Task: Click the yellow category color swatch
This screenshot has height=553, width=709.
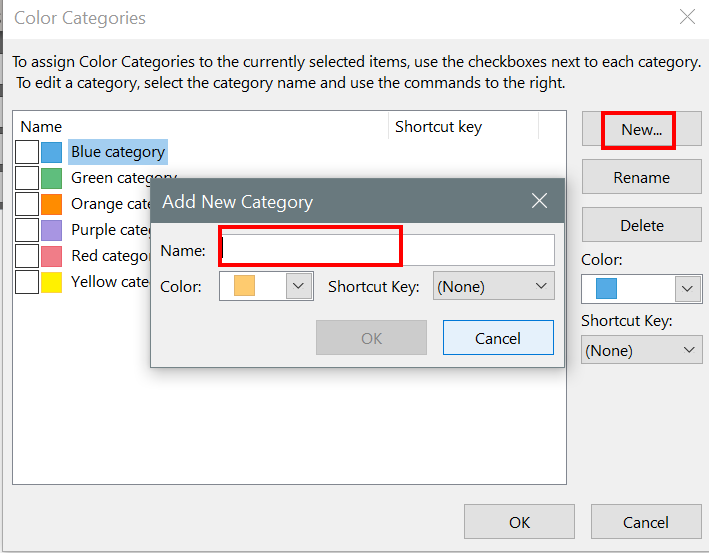Action: [x=51, y=282]
